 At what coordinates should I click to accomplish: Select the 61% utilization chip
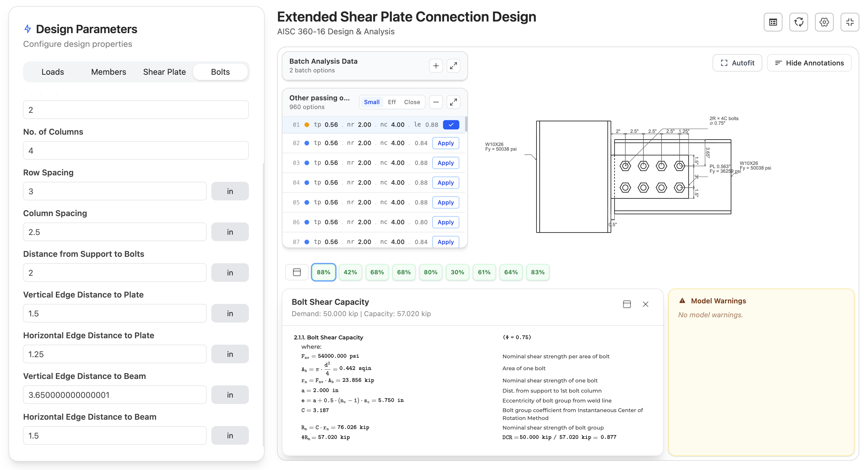click(484, 272)
